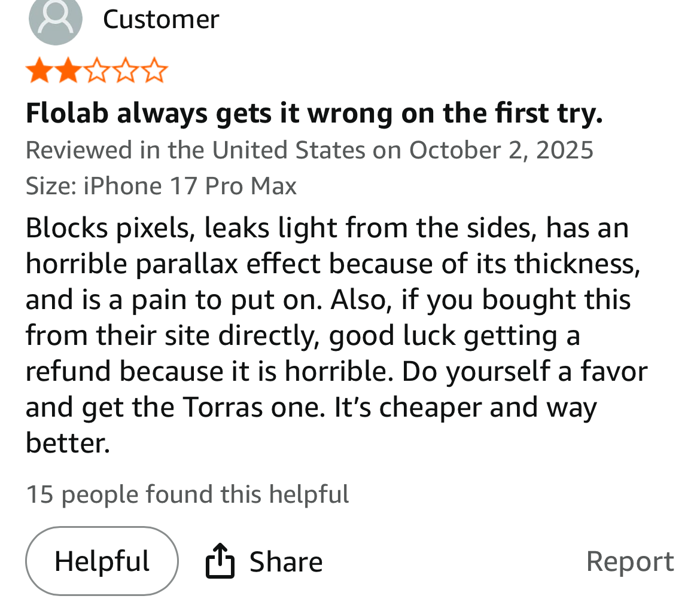Click the fourth empty star outline
The image size is (700, 599).
pos(126,71)
